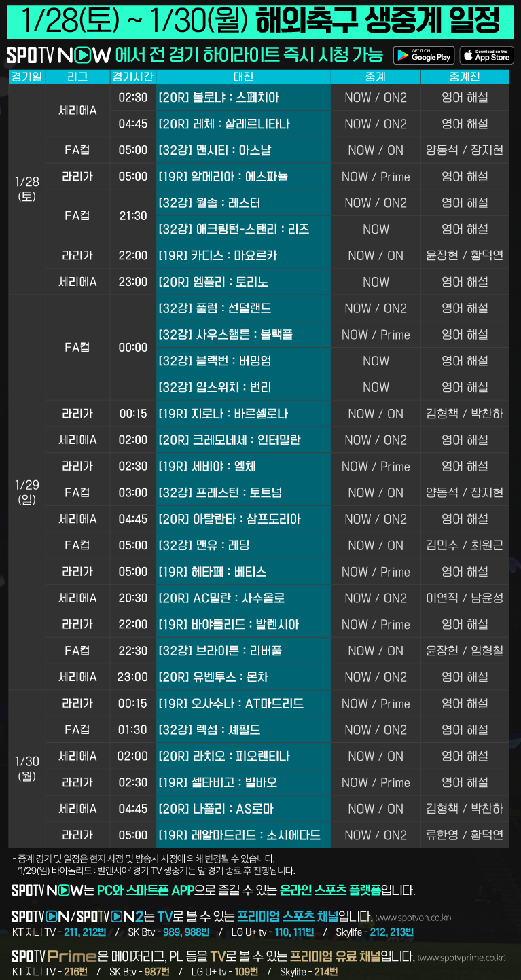The height and width of the screenshot is (980, 521).
Task: Click the 중계진 column header
Action: (465, 77)
